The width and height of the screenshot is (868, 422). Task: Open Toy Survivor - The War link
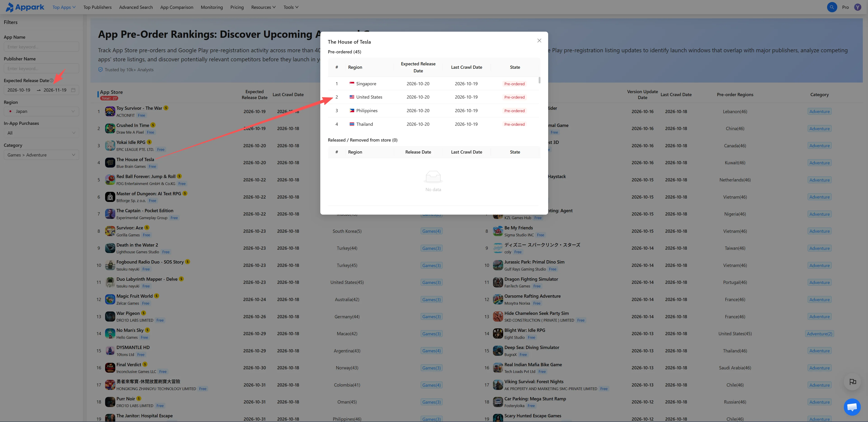(139, 108)
